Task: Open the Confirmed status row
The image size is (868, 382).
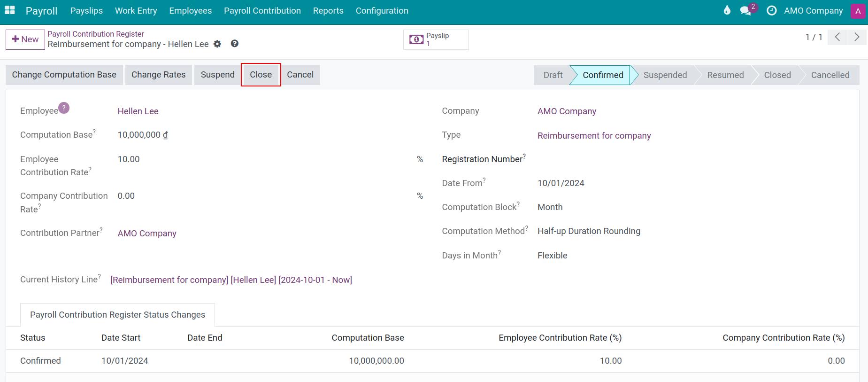Action: click(x=432, y=361)
